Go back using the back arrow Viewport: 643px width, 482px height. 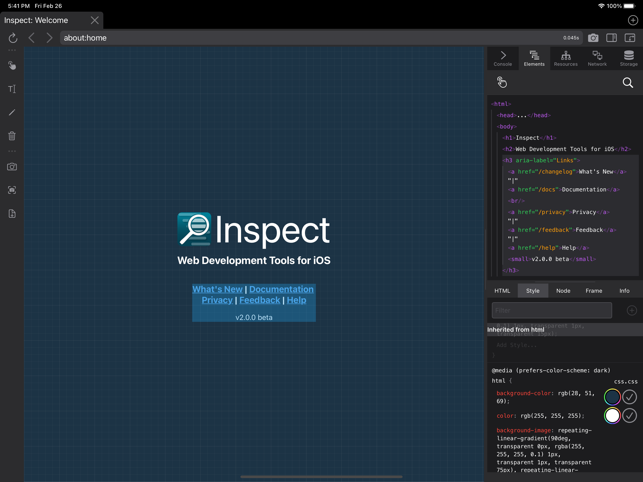32,38
